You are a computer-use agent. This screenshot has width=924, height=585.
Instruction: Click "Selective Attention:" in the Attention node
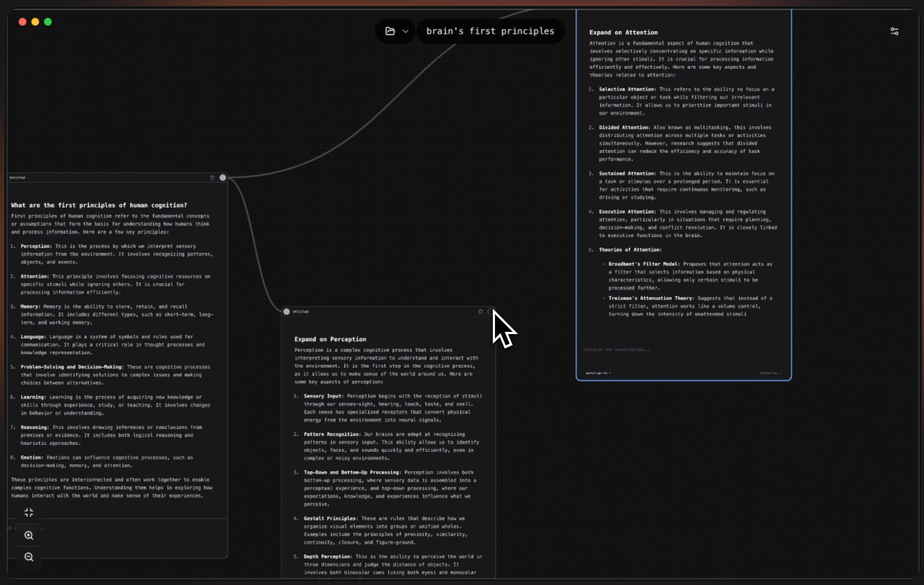pos(627,89)
